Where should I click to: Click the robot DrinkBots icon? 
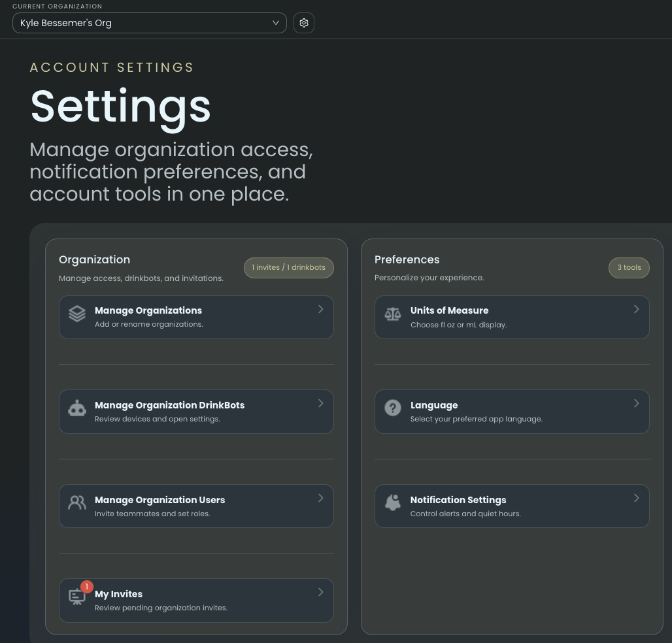(77, 409)
